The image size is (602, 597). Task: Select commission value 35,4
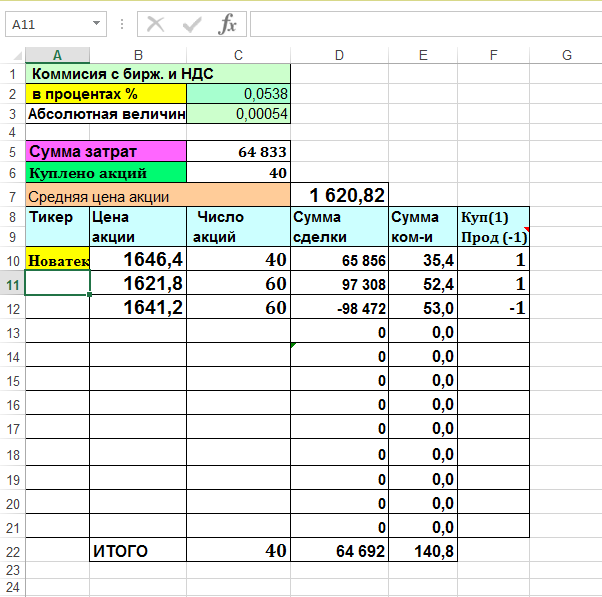pyautogui.click(x=423, y=259)
